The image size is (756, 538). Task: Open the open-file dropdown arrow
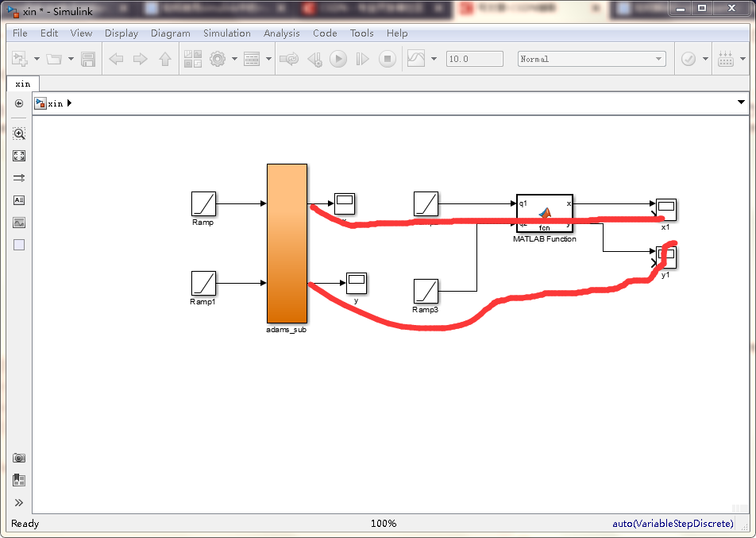pos(70,58)
